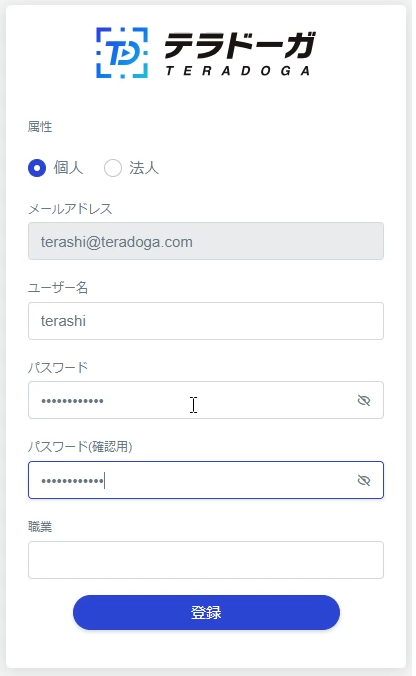Click the パスワード label above first password
416x676 pixels.
click(58, 367)
